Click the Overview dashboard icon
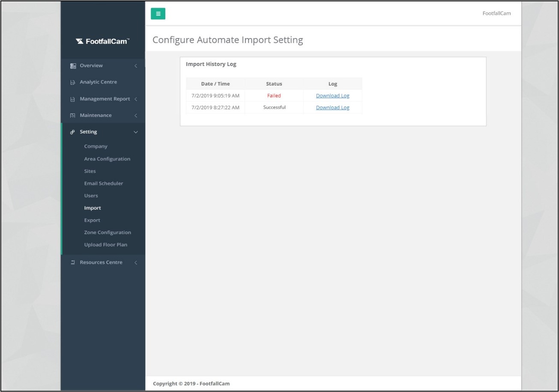Image resolution: width=559 pixels, height=392 pixels. pos(72,66)
